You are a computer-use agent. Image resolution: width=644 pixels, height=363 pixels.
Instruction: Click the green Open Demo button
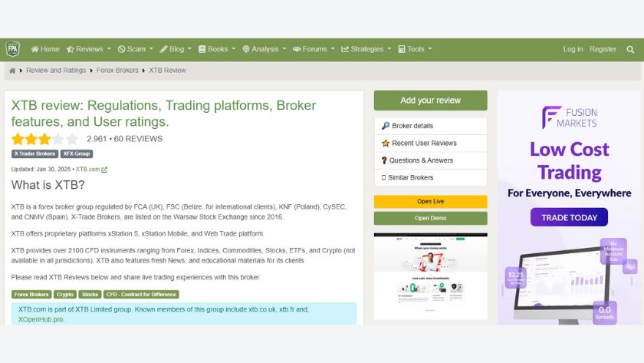[430, 218]
